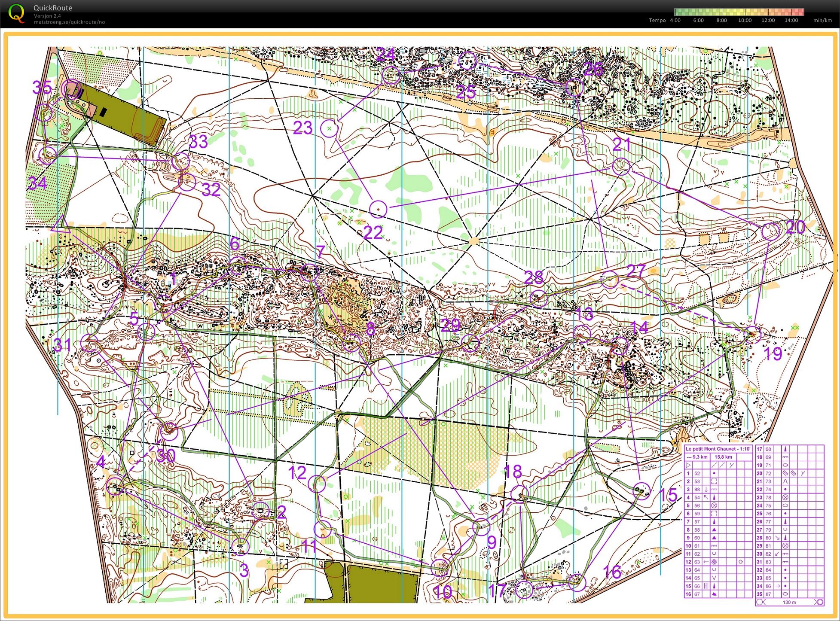Click the 'min/km' tempo unit label
This screenshot has height=621, width=840.
pos(822,20)
